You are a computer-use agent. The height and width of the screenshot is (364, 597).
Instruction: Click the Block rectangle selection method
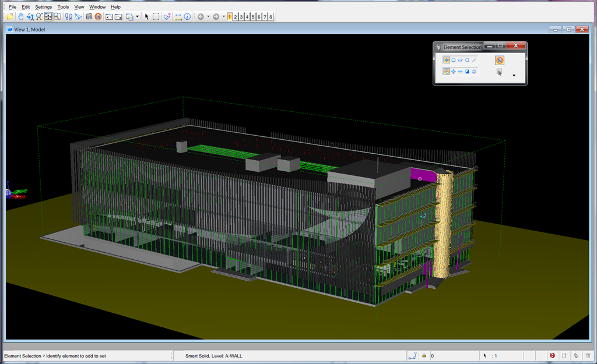tap(453, 60)
